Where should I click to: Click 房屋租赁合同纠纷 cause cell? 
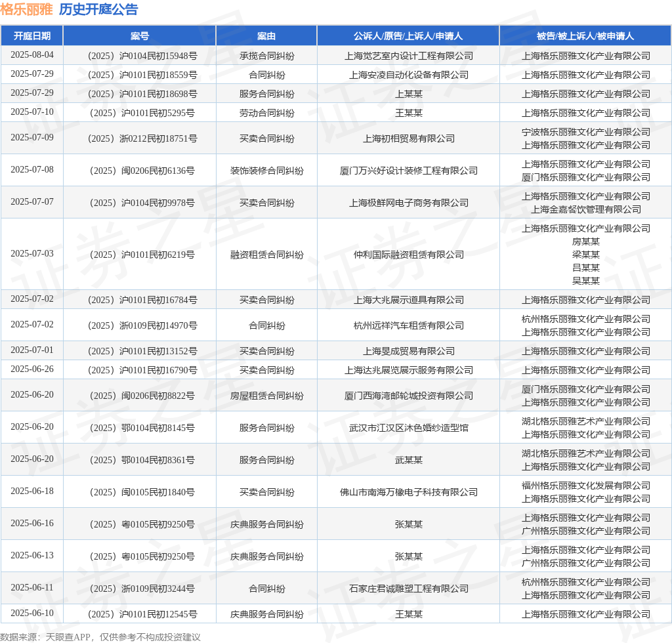click(x=266, y=396)
